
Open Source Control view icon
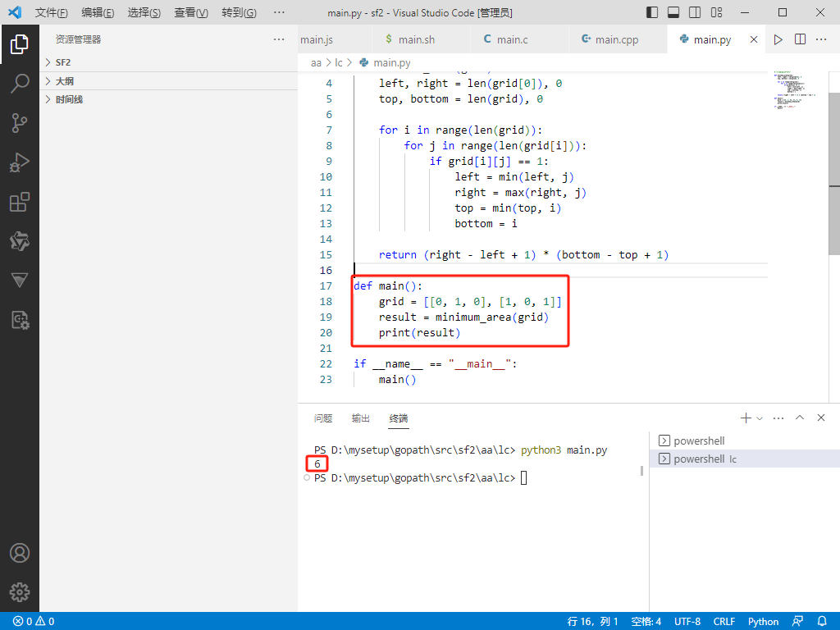click(x=20, y=123)
